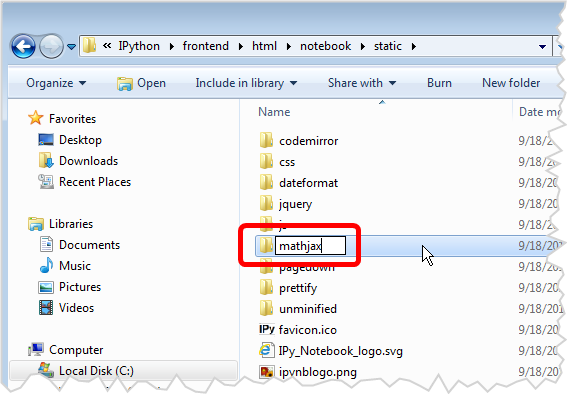Select Local Disk (C:) drive
567x394 pixels.
tap(96, 371)
